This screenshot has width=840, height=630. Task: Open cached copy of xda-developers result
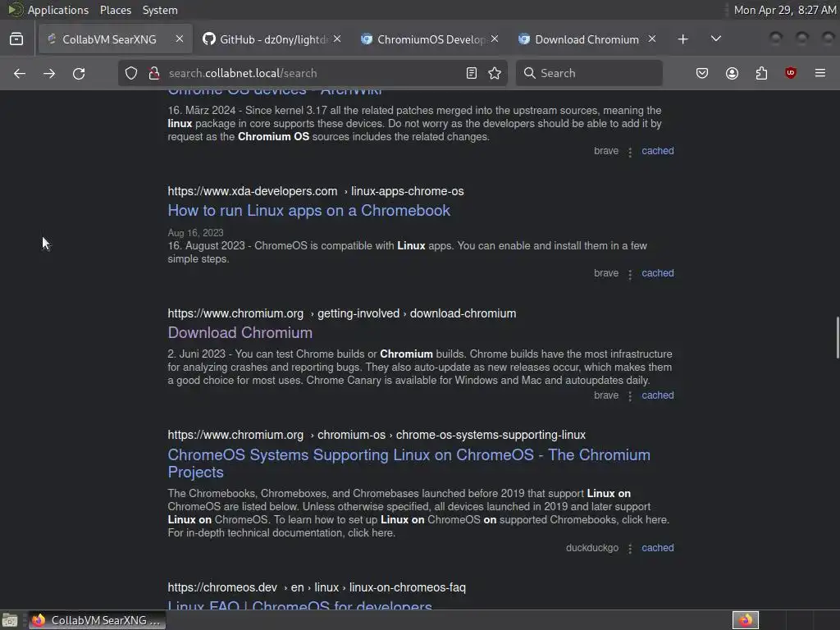tap(658, 273)
